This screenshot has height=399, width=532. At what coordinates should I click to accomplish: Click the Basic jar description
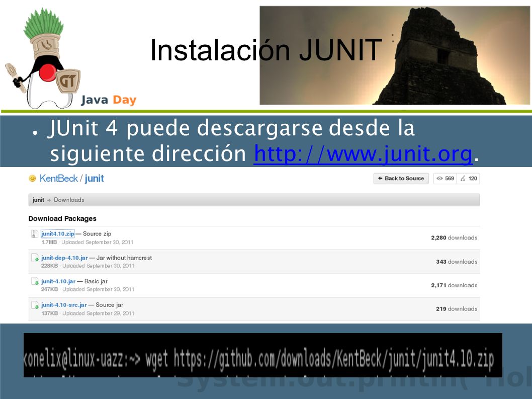pyautogui.click(x=96, y=281)
